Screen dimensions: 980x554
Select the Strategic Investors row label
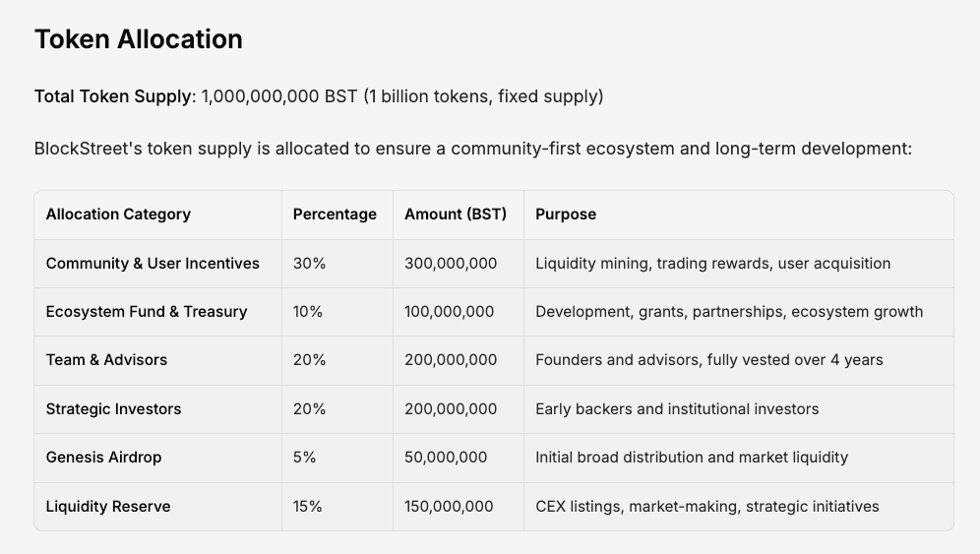[113, 409]
